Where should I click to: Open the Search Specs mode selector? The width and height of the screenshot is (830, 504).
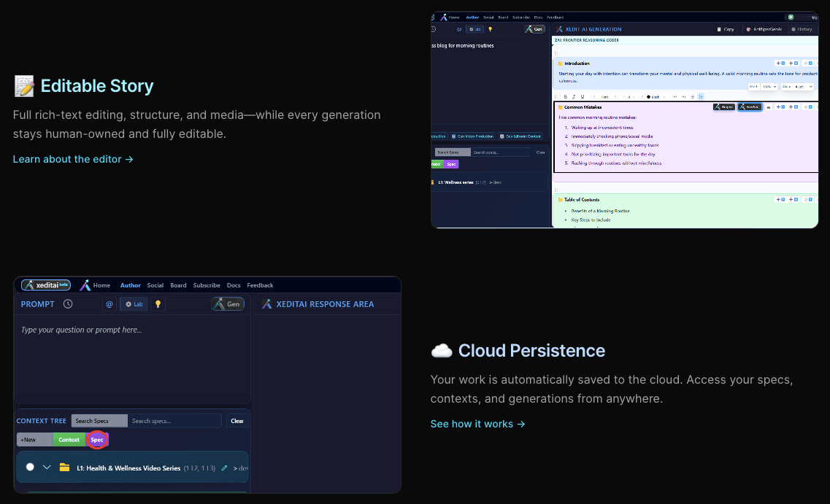pos(99,421)
